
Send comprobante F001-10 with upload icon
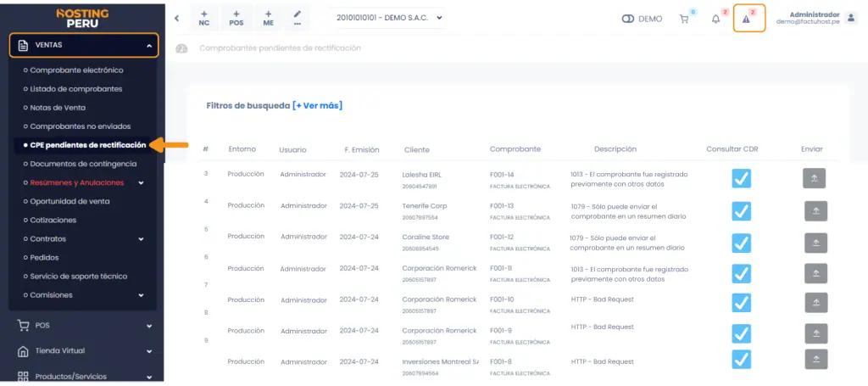815,303
